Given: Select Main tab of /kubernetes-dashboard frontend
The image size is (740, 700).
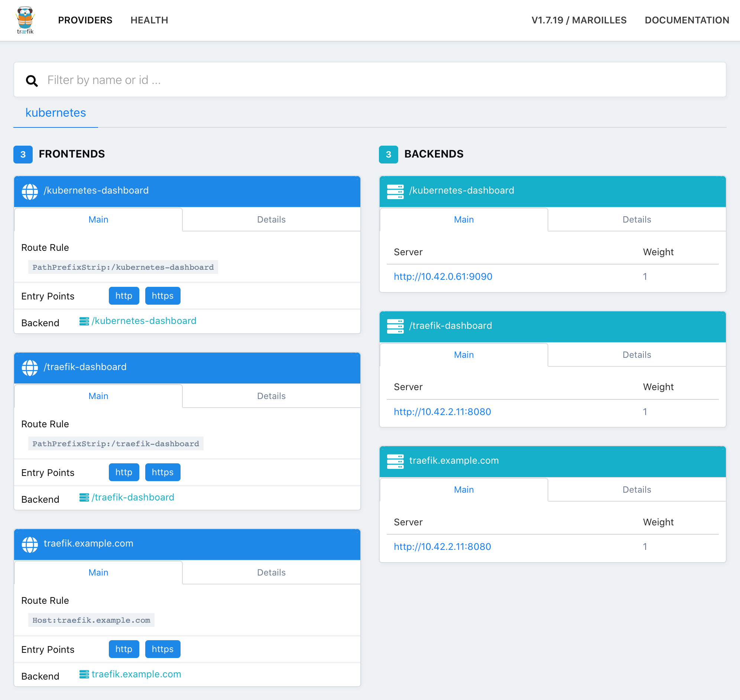Looking at the screenshot, I should [x=98, y=220].
